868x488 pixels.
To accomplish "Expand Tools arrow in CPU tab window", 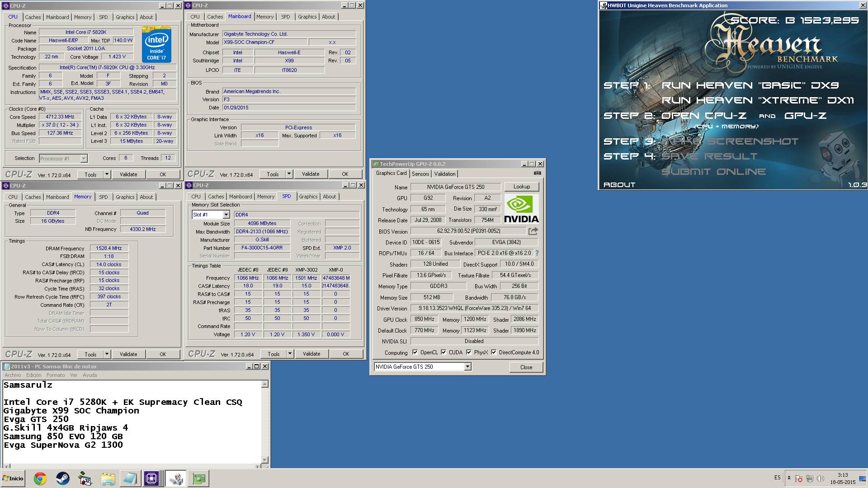I will click(107, 174).
